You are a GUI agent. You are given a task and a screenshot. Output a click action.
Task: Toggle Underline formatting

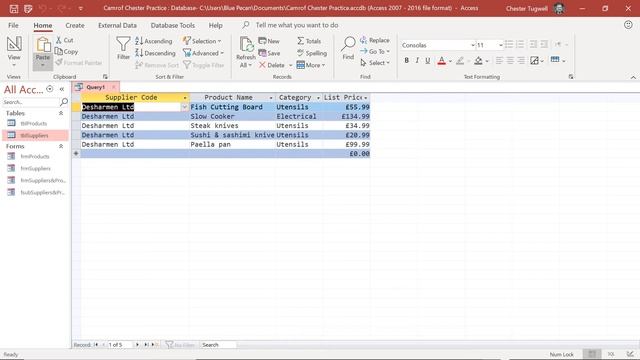pyautogui.click(x=427, y=60)
